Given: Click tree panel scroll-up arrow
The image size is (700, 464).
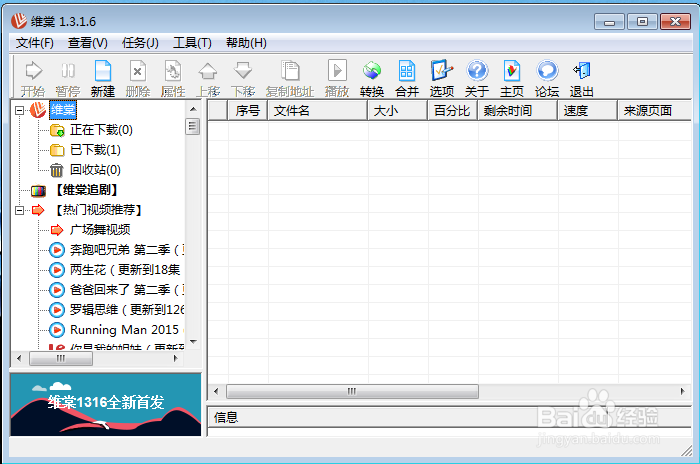Looking at the screenshot, I should pyautogui.click(x=193, y=109).
